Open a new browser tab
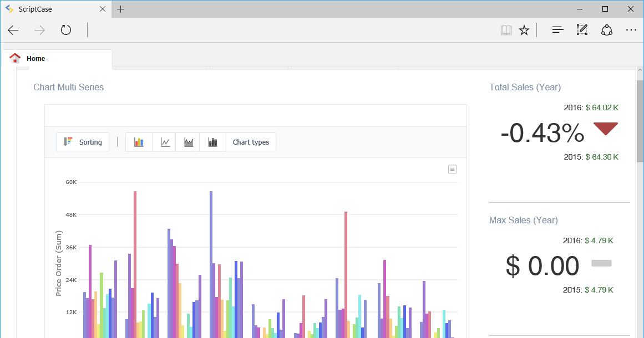Viewport: 644px width, 338px height. (121, 9)
